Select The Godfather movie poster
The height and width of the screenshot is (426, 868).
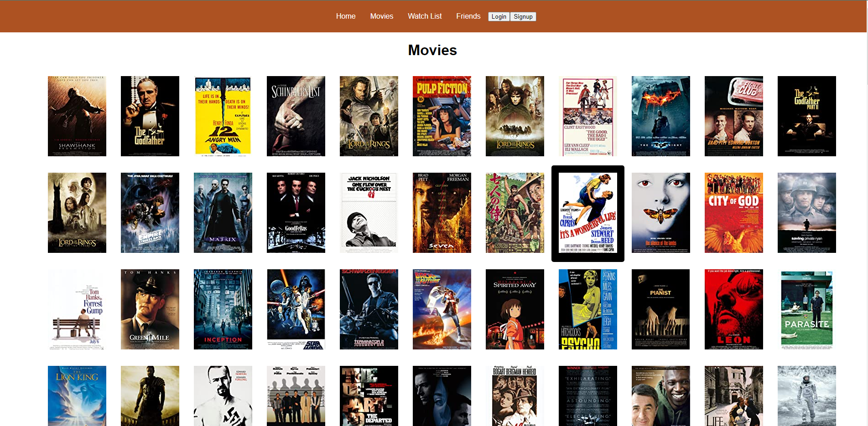(150, 116)
